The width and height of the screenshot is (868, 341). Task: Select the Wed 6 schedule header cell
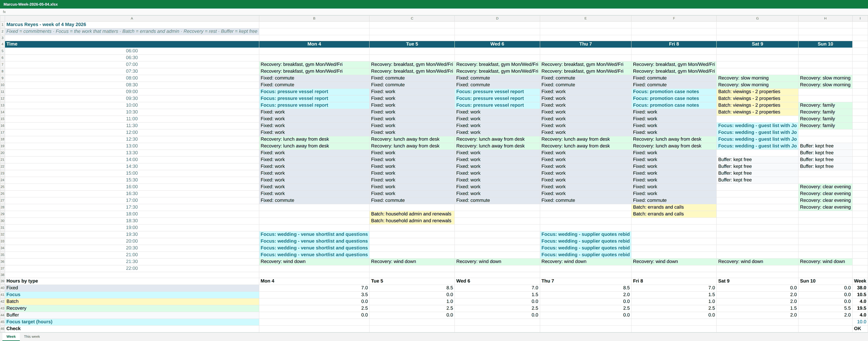pyautogui.click(x=497, y=44)
